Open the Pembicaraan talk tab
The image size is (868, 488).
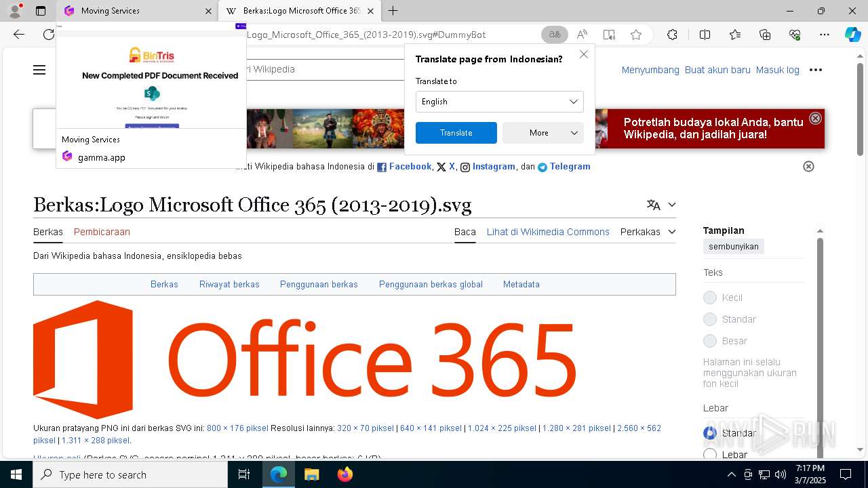click(102, 232)
